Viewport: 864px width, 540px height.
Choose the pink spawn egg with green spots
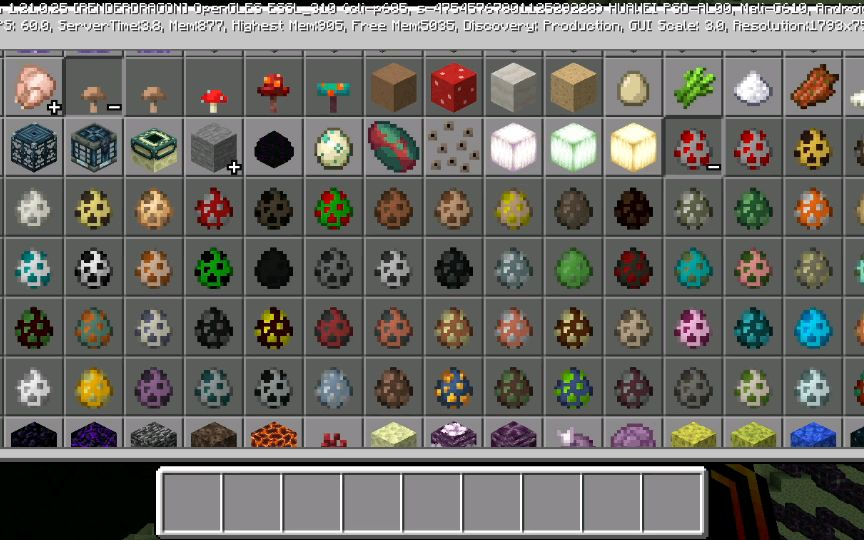pyautogui.click(x=753, y=267)
